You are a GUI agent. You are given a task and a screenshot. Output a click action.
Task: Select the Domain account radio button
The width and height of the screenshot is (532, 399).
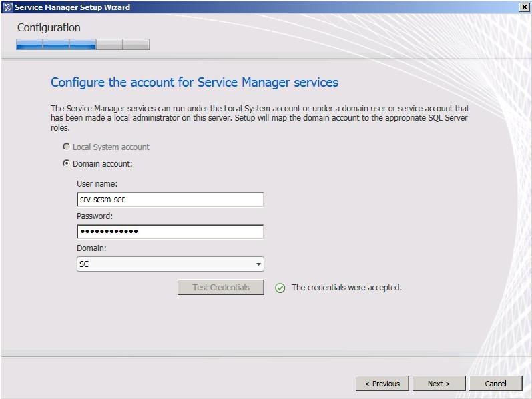tap(66, 163)
